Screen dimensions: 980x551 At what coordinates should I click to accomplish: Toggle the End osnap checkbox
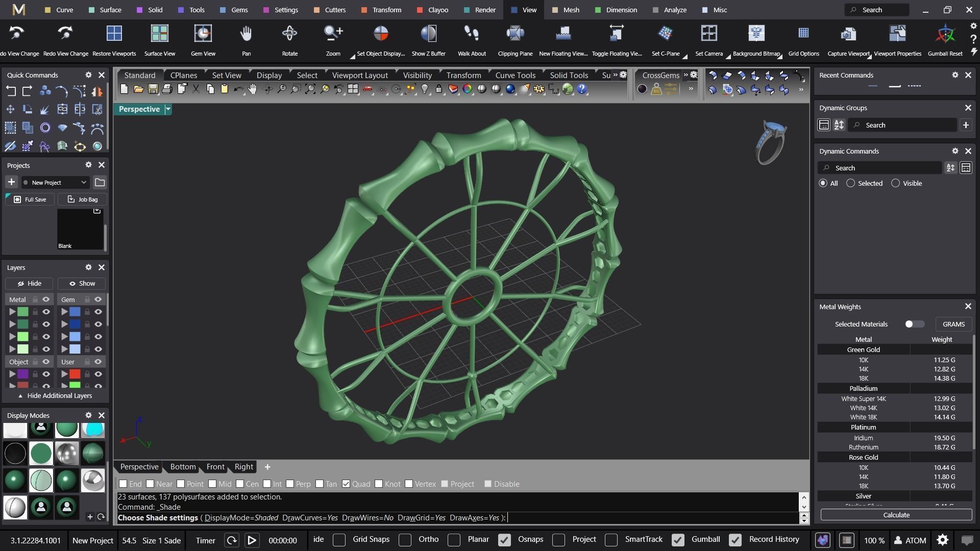[123, 484]
